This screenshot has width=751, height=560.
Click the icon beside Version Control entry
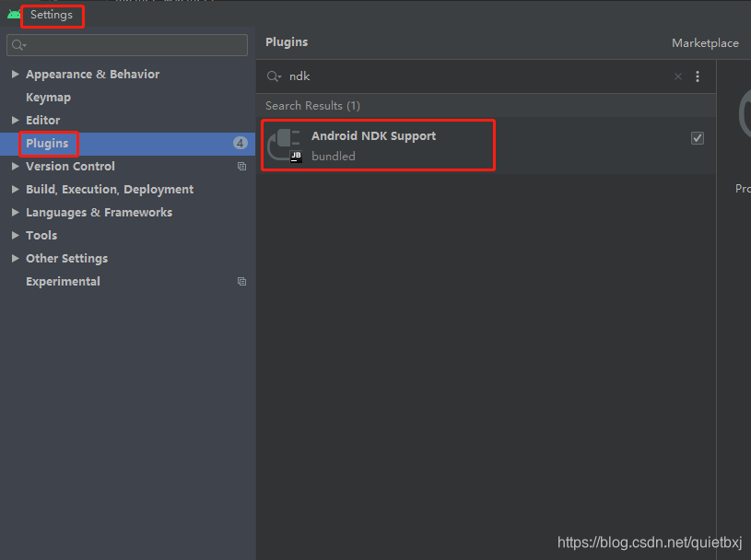241,166
